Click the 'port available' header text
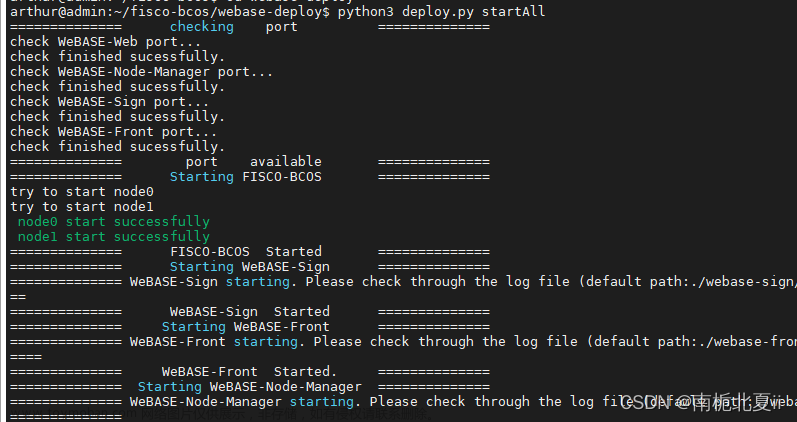Viewport: 797px width, 422px height. tap(254, 162)
